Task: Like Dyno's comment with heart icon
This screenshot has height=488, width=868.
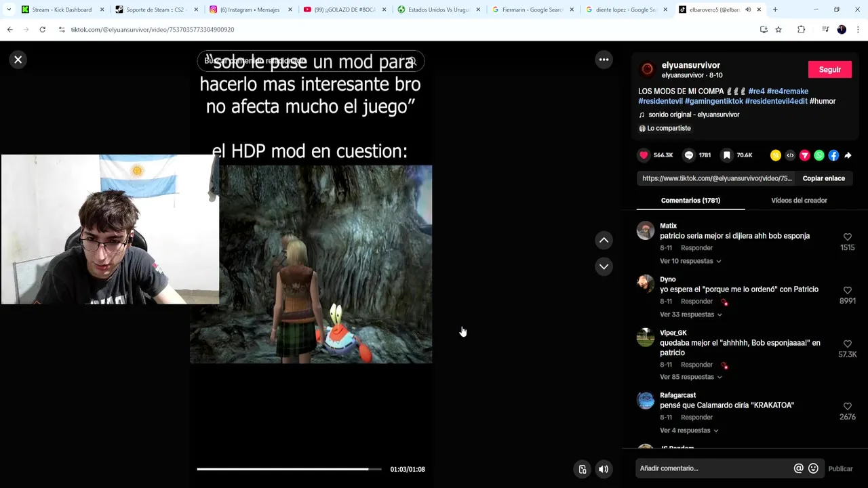Action: (x=848, y=290)
